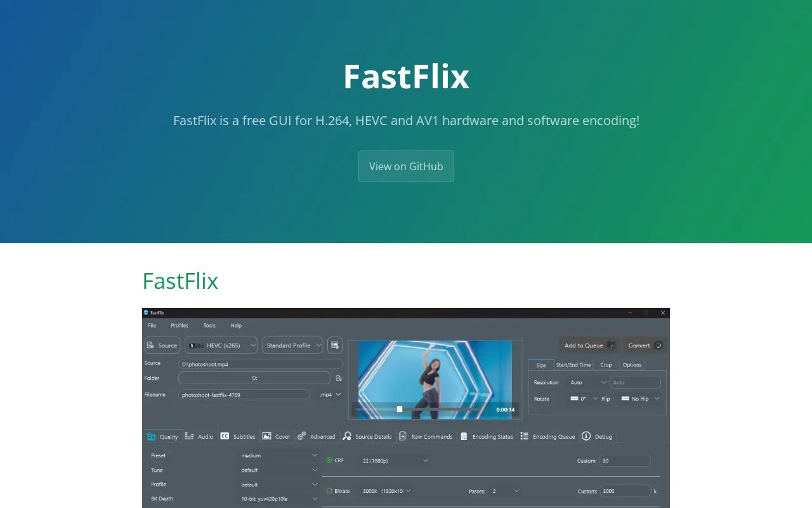View the Raw Commands tab

(426, 436)
